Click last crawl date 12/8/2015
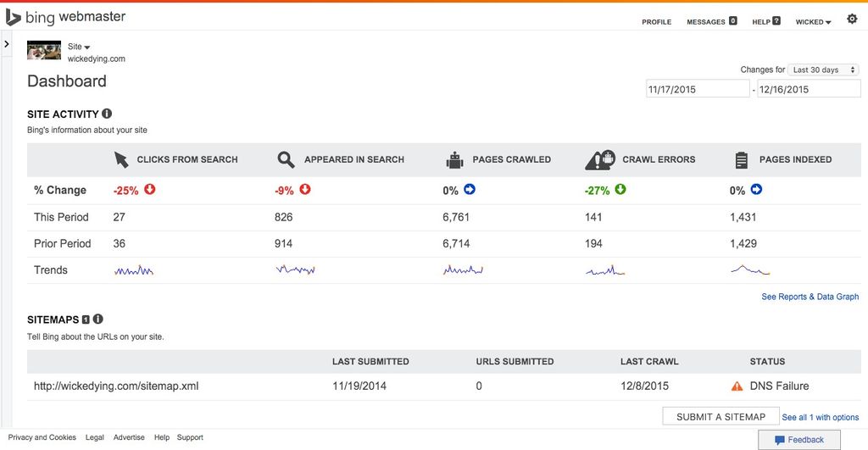 [x=644, y=386]
